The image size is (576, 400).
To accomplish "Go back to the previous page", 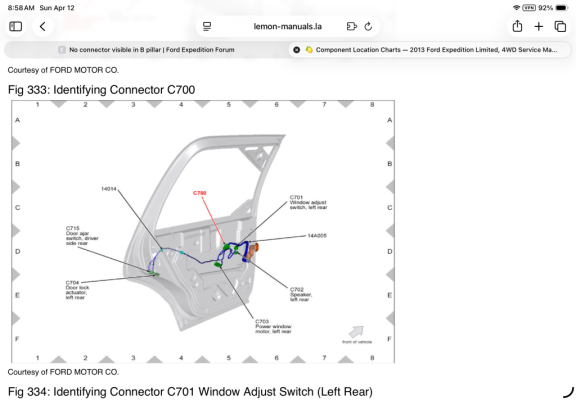I will [x=43, y=26].
